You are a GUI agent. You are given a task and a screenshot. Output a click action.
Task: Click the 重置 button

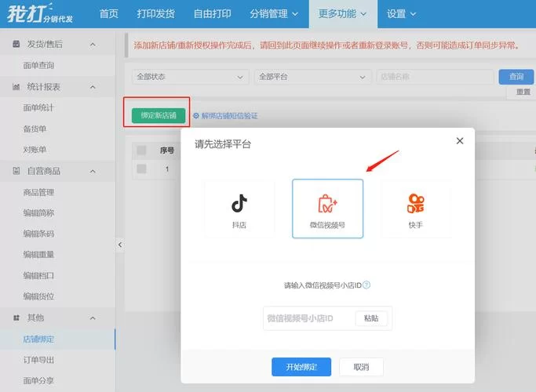point(523,93)
